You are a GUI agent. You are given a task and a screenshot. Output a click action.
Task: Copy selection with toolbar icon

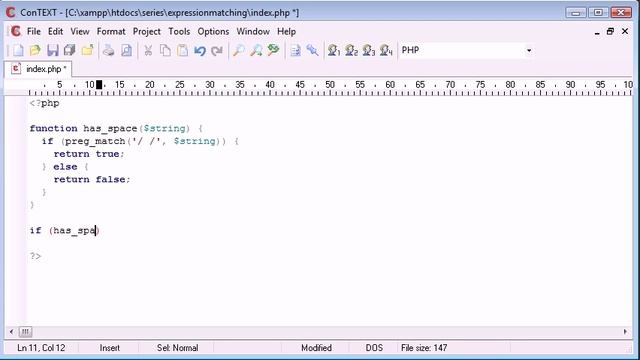point(165,50)
